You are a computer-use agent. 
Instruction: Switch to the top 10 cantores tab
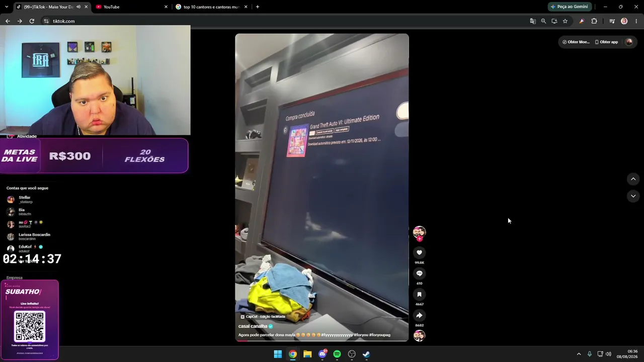[211, 7]
